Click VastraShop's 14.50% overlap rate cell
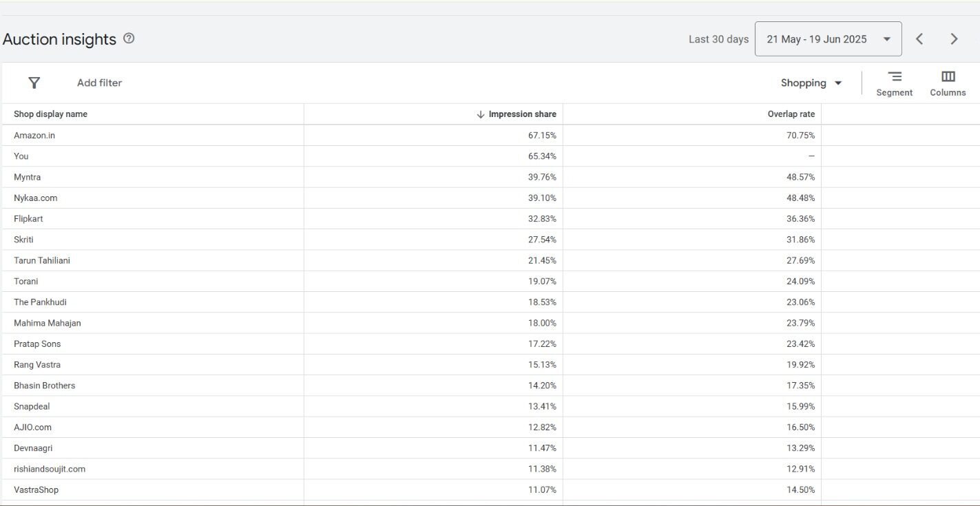Viewport: 980px width, 506px height. tap(800, 490)
